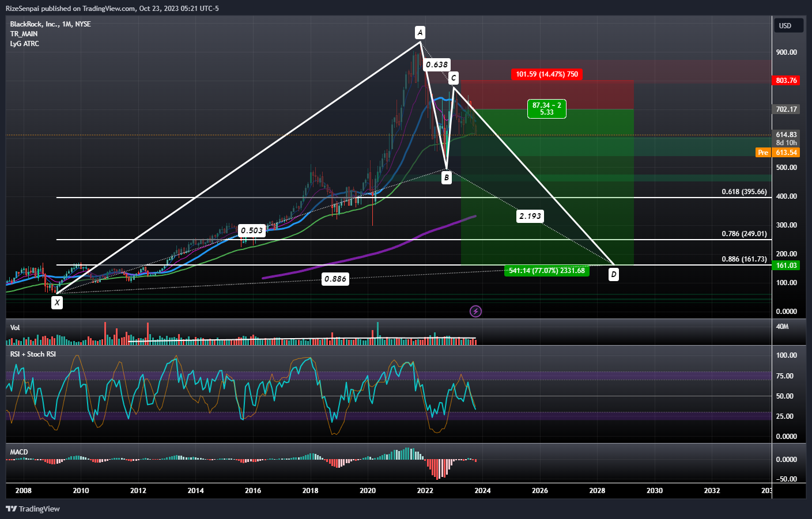Viewport: 812px width, 519px height.
Task: Select the red stop label 101.59 (14.47%) 750
Action: click(x=547, y=74)
